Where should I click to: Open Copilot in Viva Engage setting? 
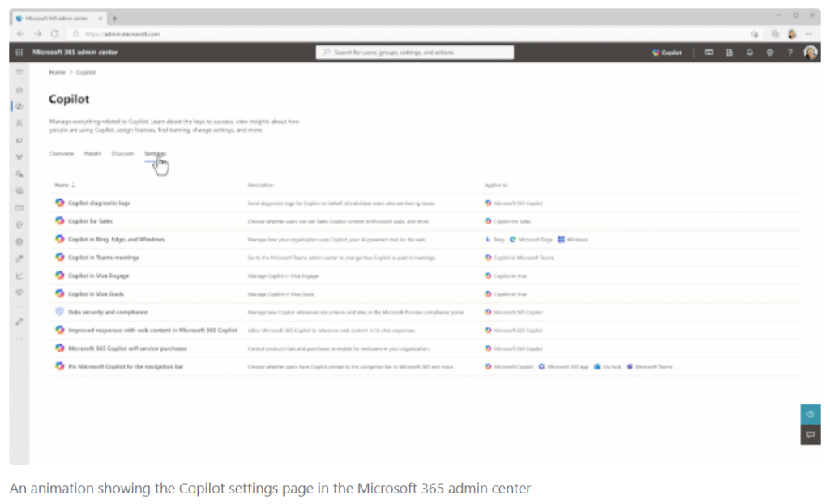tap(98, 275)
